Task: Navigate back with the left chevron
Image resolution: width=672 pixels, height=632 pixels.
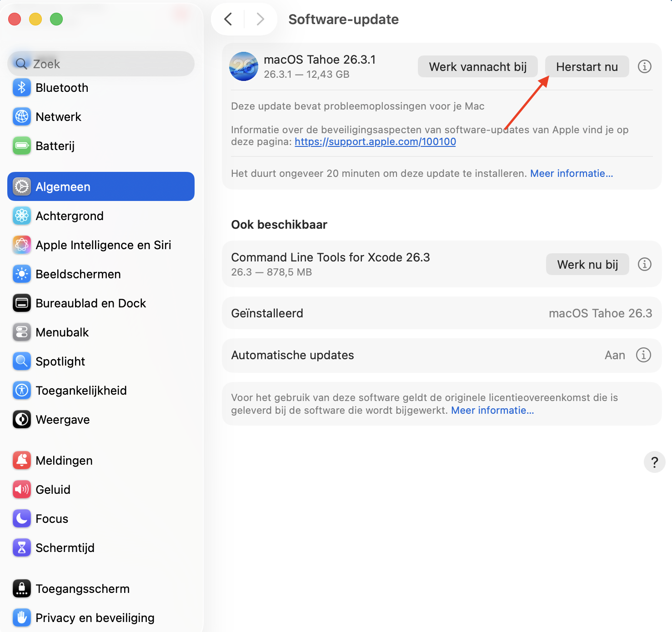Action: [228, 19]
